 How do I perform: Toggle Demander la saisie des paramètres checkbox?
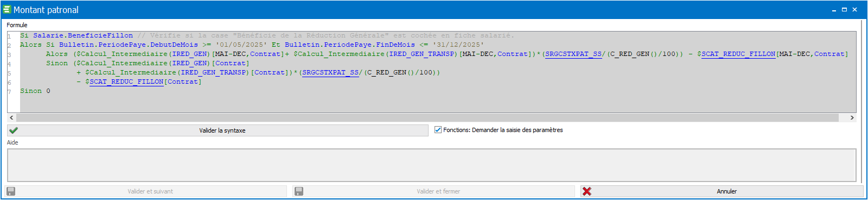438,130
